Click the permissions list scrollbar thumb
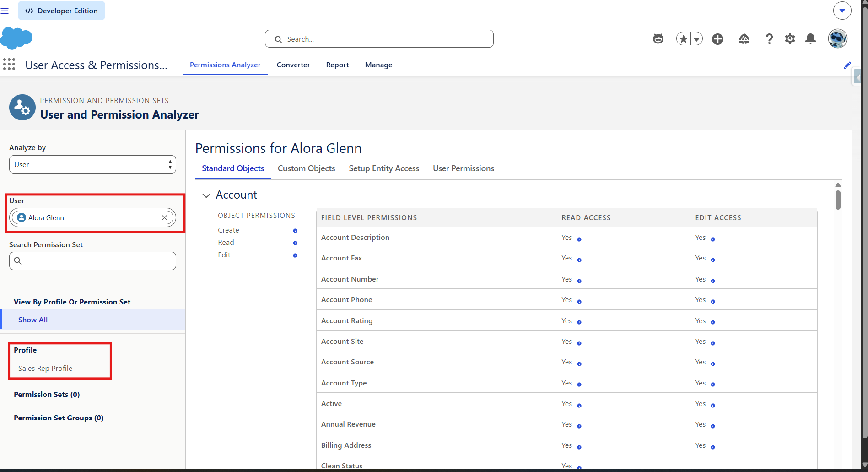 [x=838, y=200]
